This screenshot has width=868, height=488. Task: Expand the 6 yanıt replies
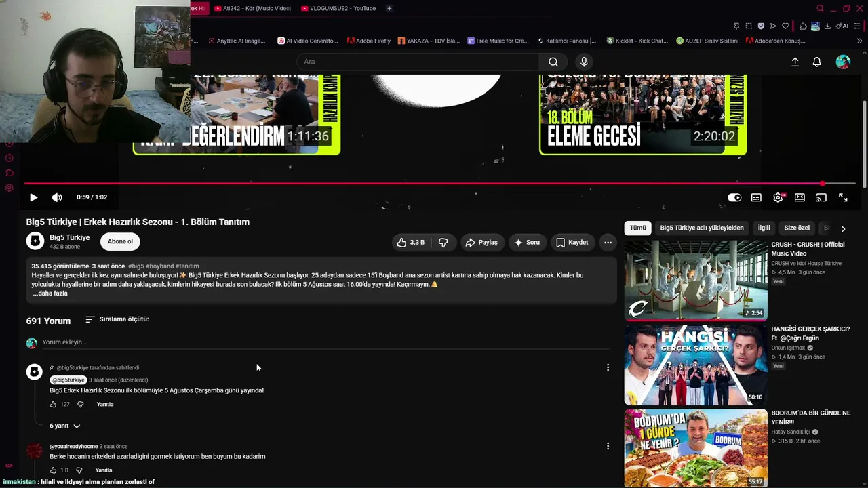click(x=65, y=426)
